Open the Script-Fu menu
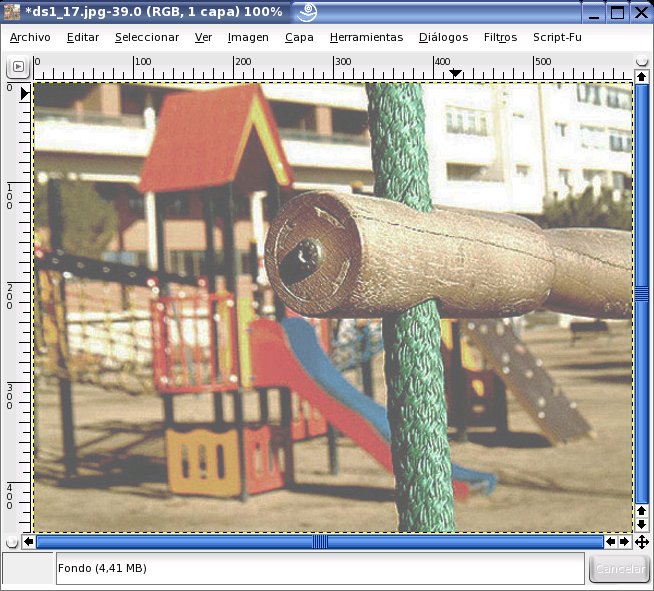Screen dimensions: 654x591 [x=557, y=38]
